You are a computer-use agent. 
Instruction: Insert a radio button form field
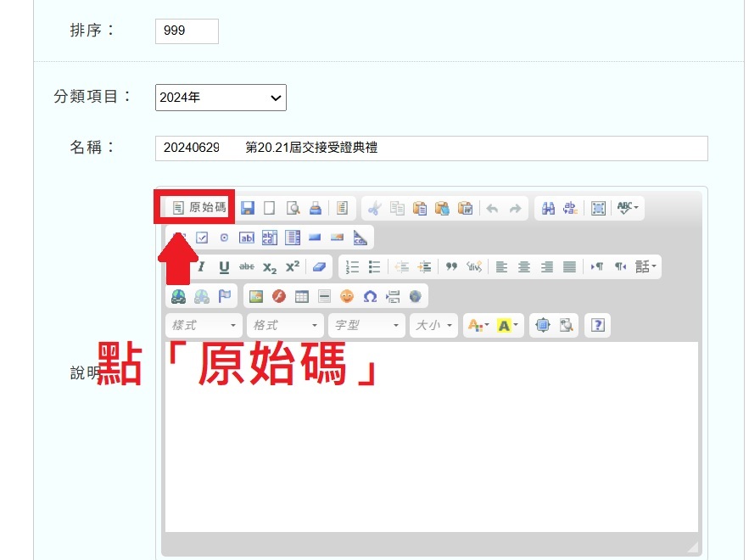pyautogui.click(x=224, y=238)
